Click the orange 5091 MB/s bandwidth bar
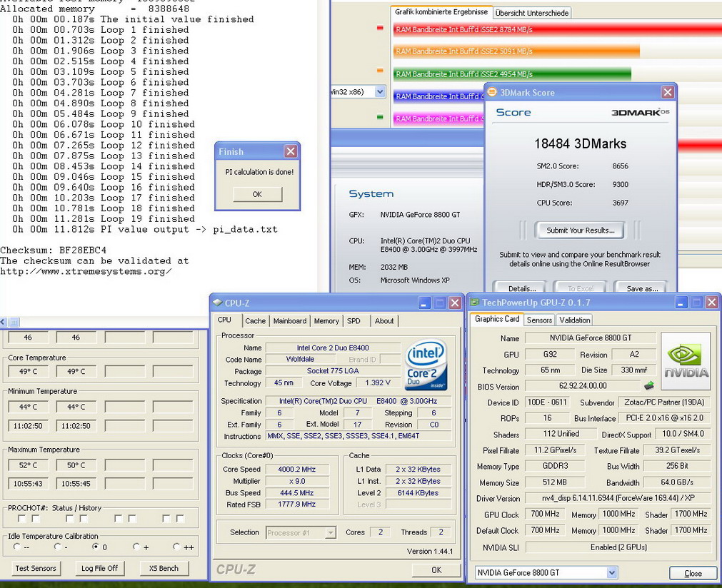This screenshot has height=588, width=722. coord(516,51)
